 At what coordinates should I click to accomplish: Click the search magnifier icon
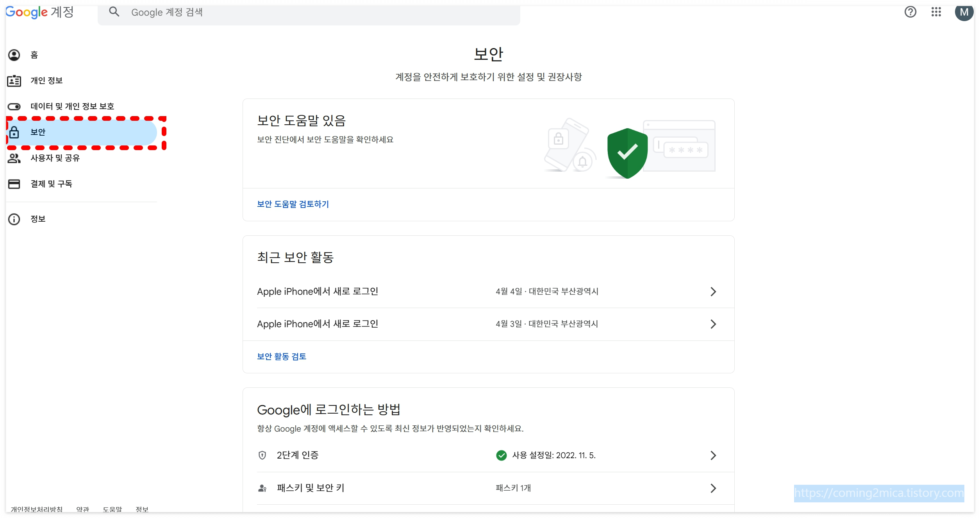click(114, 12)
